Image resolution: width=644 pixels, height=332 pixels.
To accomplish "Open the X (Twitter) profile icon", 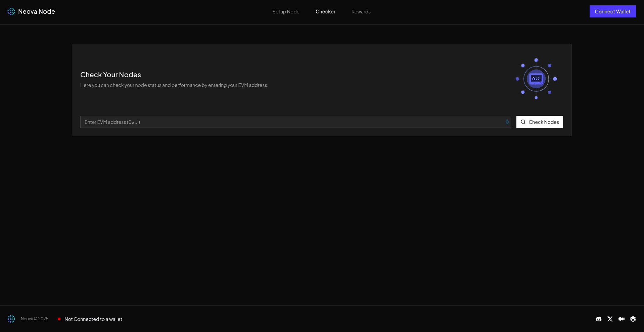I will pyautogui.click(x=610, y=319).
